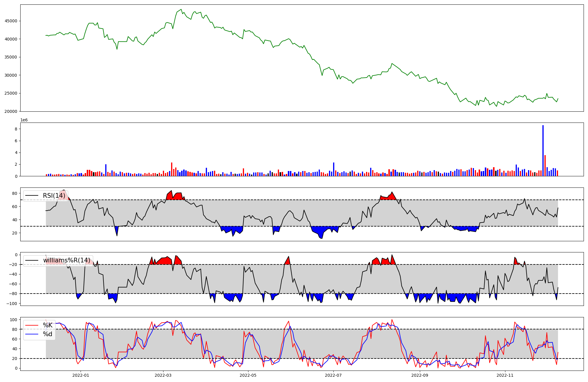Click the volume axis tick label 8
Screen dimensions: 588x382
tap(16, 129)
